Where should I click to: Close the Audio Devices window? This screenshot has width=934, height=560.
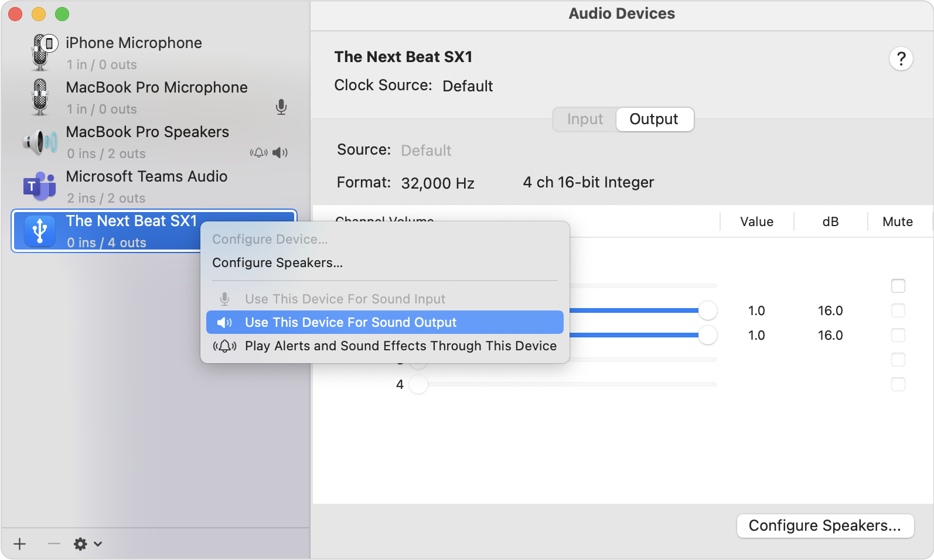[15, 14]
